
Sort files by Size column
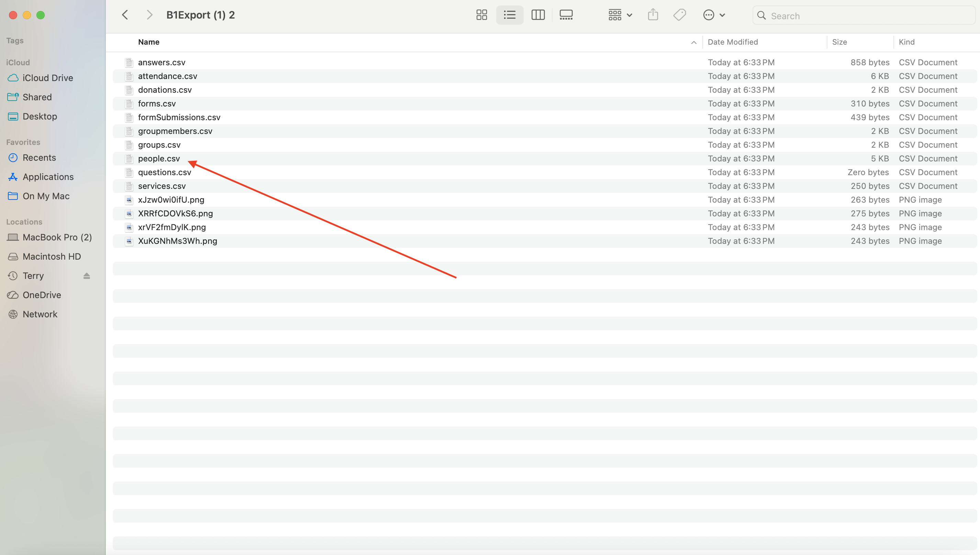839,42
